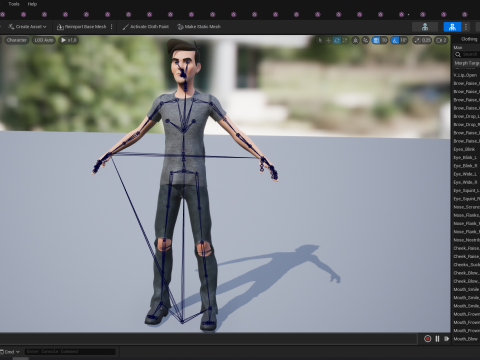Select Mouth_Blow morph target

(466, 339)
